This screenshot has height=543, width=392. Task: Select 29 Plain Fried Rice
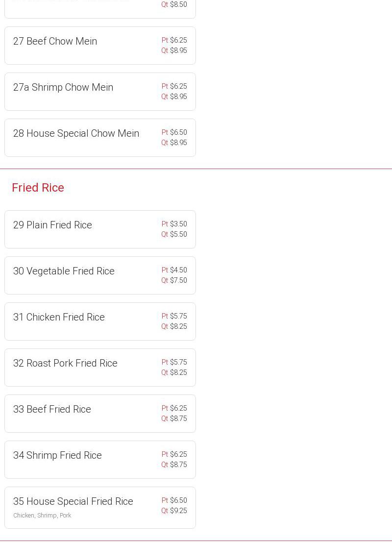[x=52, y=225]
